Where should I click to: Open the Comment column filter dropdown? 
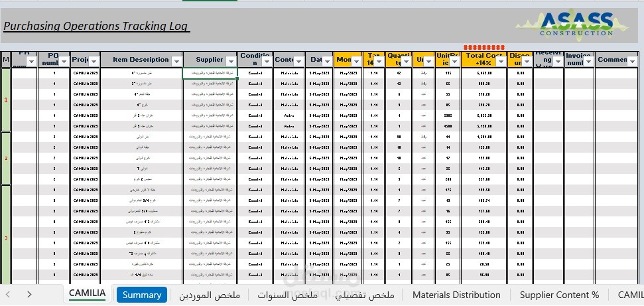pyautogui.click(x=631, y=61)
